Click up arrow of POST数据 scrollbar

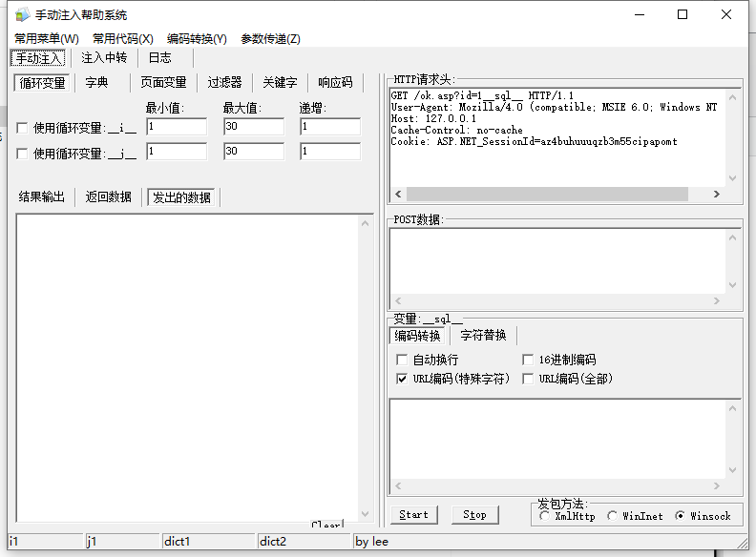pos(733,237)
